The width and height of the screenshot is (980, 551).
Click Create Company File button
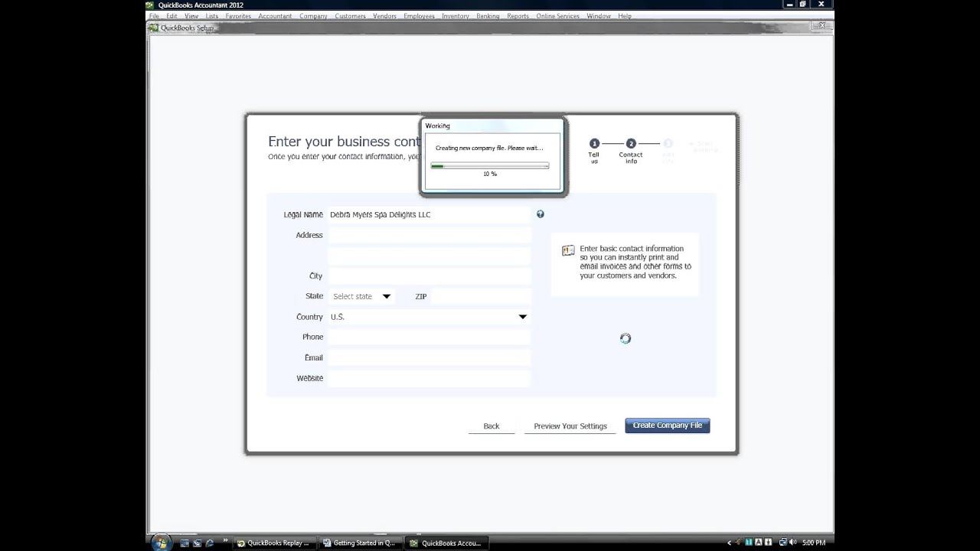coord(668,425)
